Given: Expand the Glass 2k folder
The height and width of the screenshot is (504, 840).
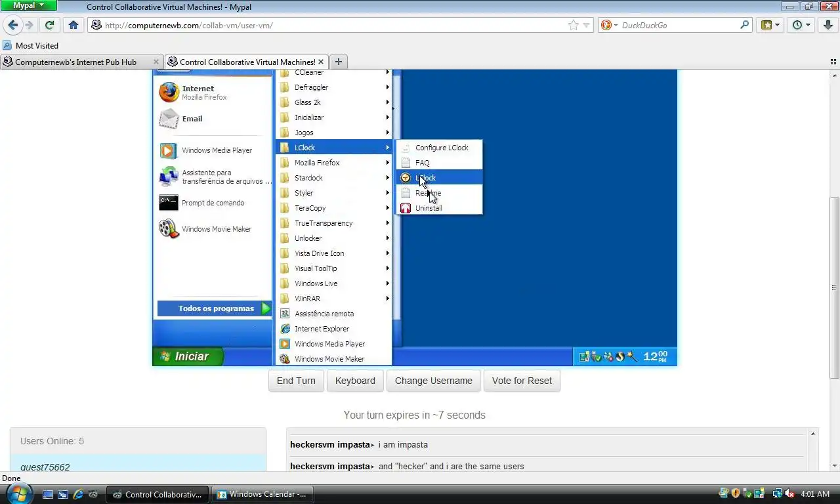Looking at the screenshot, I should (x=333, y=102).
